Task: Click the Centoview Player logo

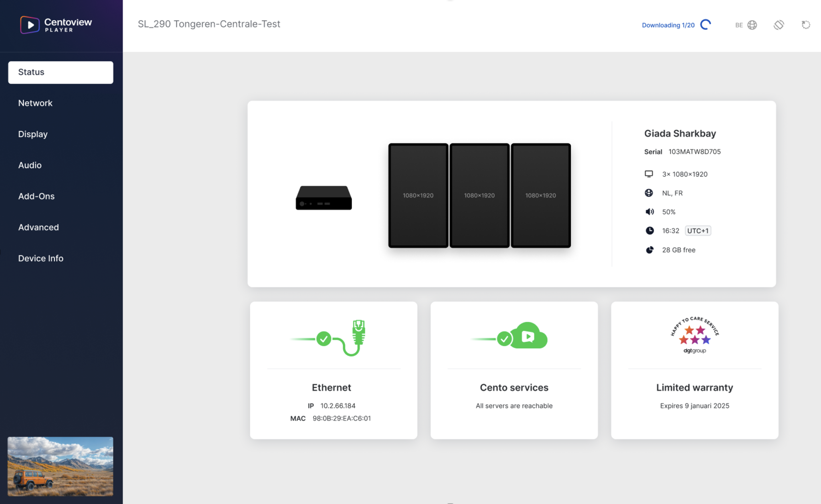Action: pyautogui.click(x=56, y=25)
